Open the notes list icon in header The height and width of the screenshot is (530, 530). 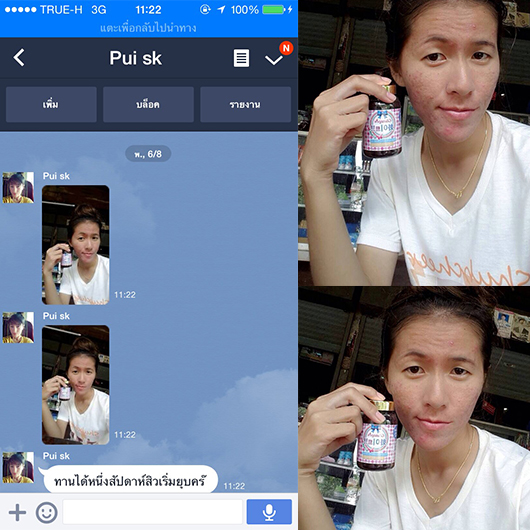pyautogui.click(x=241, y=58)
